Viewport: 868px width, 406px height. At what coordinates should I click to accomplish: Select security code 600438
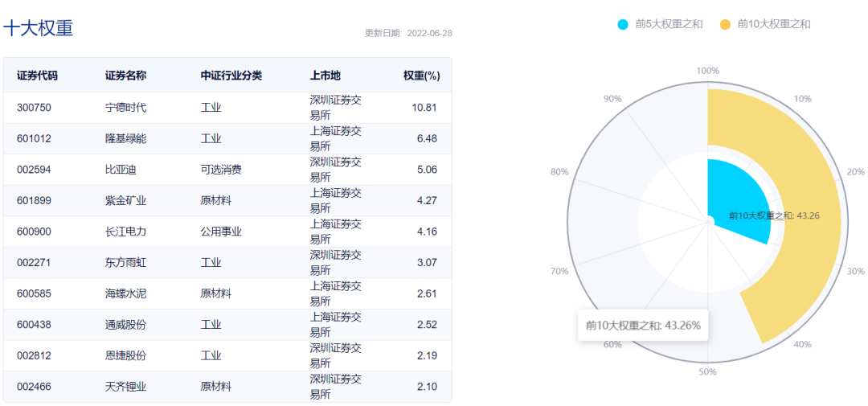pyautogui.click(x=34, y=325)
